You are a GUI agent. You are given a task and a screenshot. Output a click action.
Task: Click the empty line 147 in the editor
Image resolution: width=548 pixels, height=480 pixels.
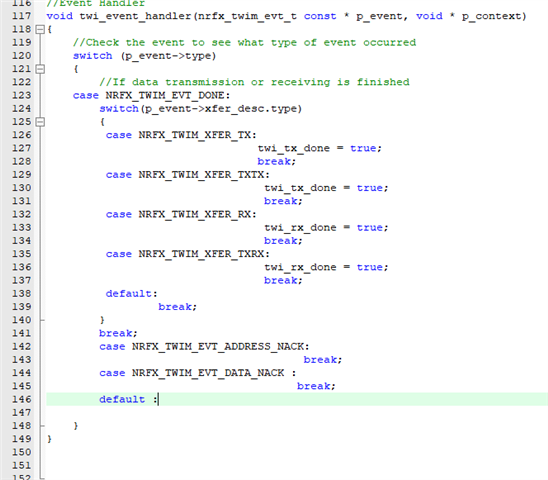pos(297,413)
